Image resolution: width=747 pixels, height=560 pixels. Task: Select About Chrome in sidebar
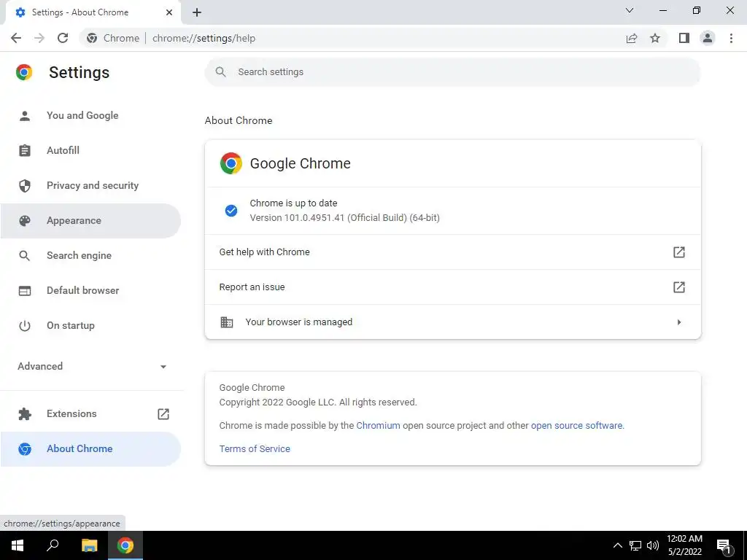pyautogui.click(x=90, y=449)
